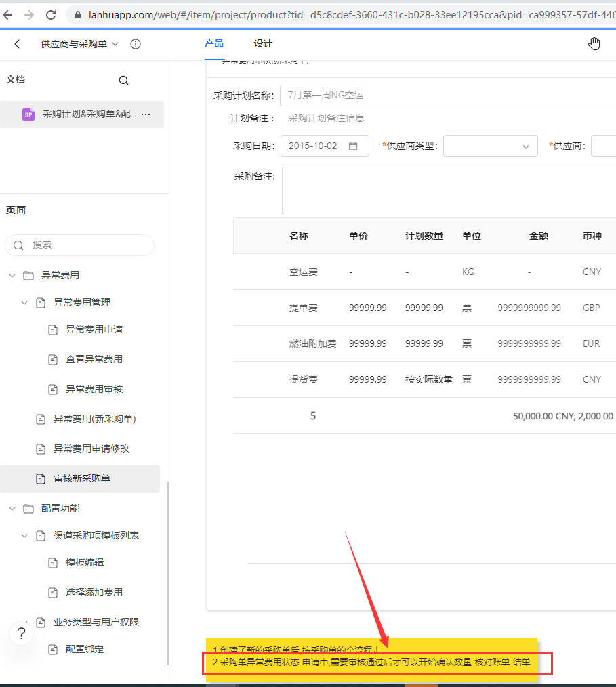Open the 异常费用申请 page
This screenshot has width=616, height=687.
pyautogui.click(x=94, y=330)
